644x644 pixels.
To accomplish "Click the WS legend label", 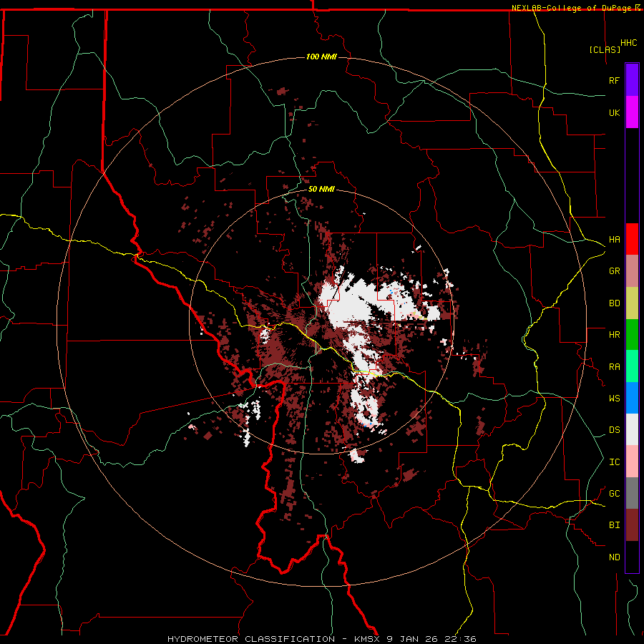I will click(x=614, y=399).
